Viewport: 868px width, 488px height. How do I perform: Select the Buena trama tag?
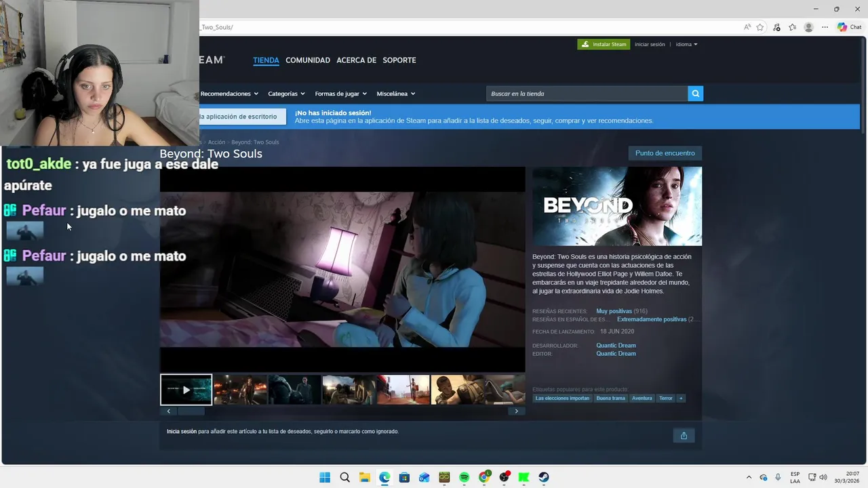[610, 399]
